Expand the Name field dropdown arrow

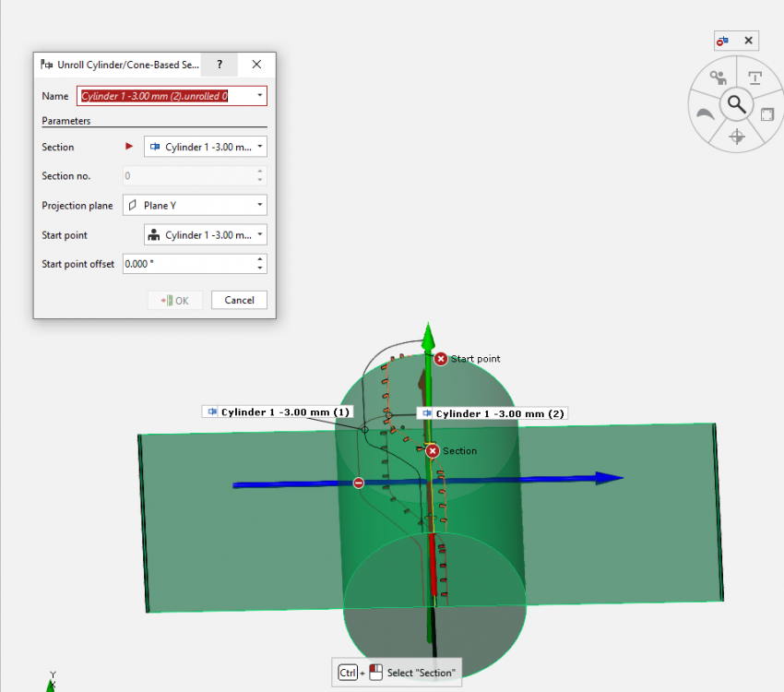(x=261, y=96)
